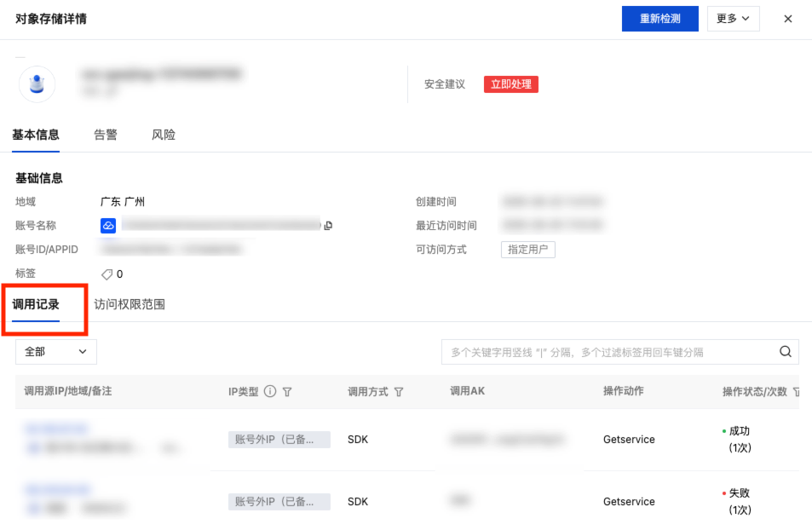Click the search magnifier icon

click(x=786, y=352)
